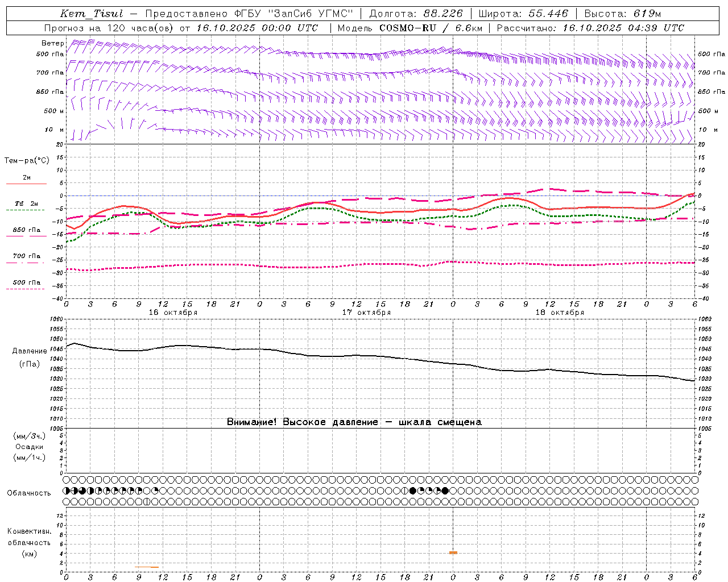Click the forecast start 16.10.2025 00:00 UTC
Screen dimensions: 728x582
(257, 28)
